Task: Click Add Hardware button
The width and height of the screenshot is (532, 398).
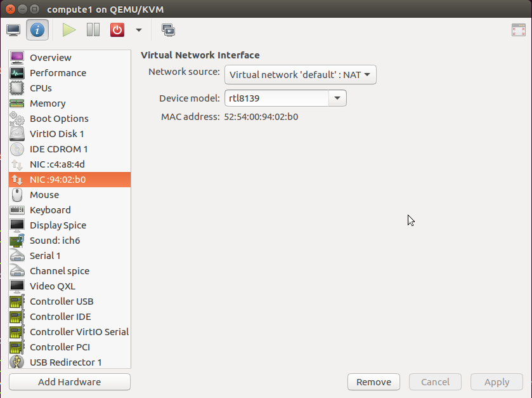Action: [x=70, y=382]
